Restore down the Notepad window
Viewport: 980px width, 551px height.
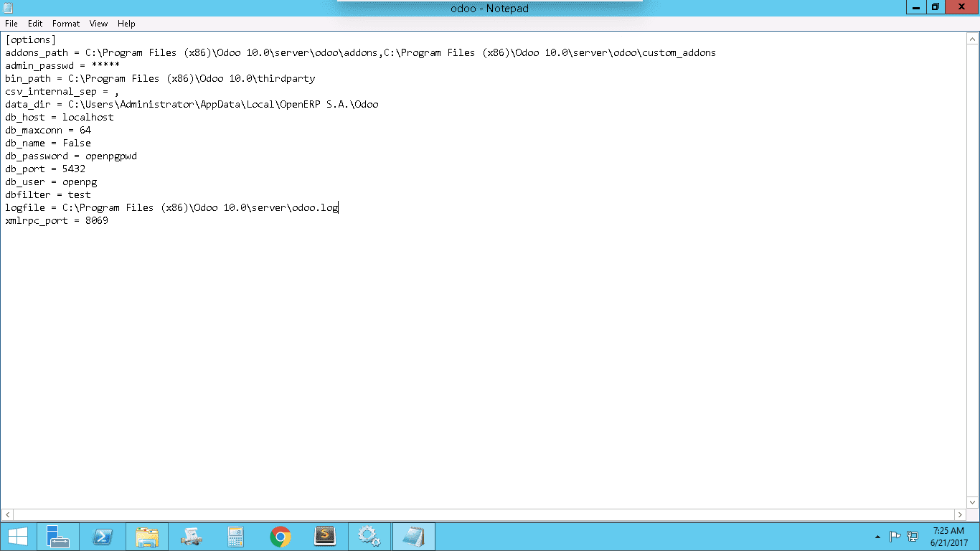[935, 7]
